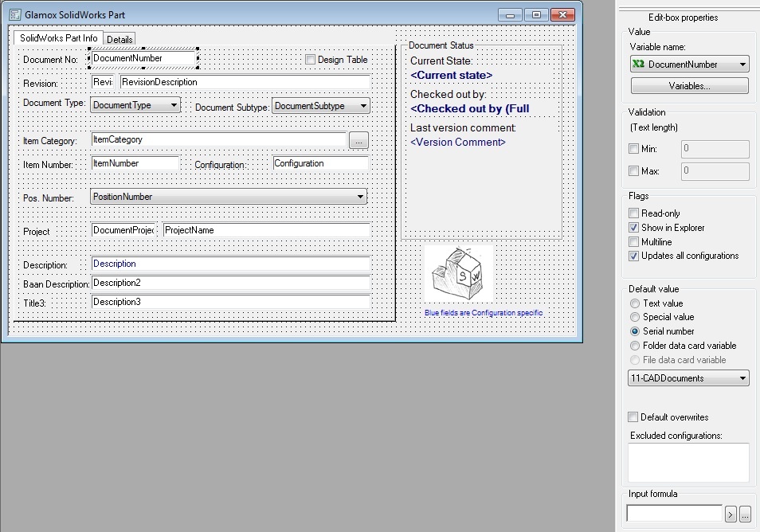Close the Glamox SolidWorks Part window

click(562, 14)
